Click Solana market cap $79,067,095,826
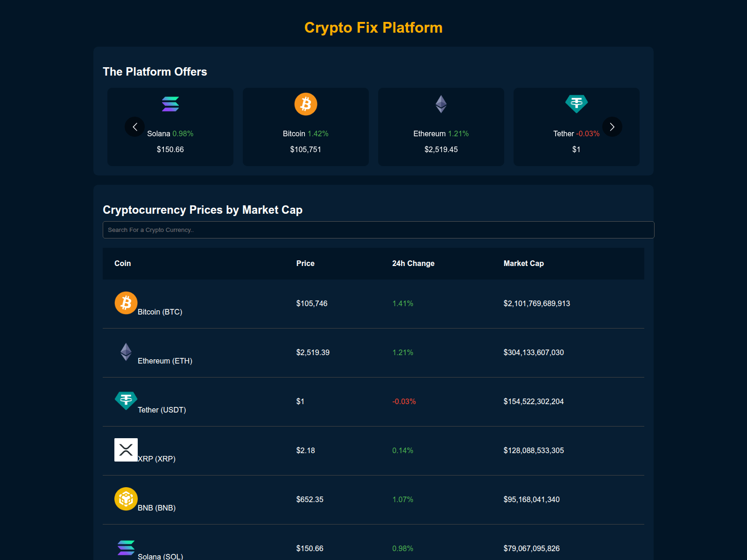Viewport: 747px width, 560px height. [532, 549]
